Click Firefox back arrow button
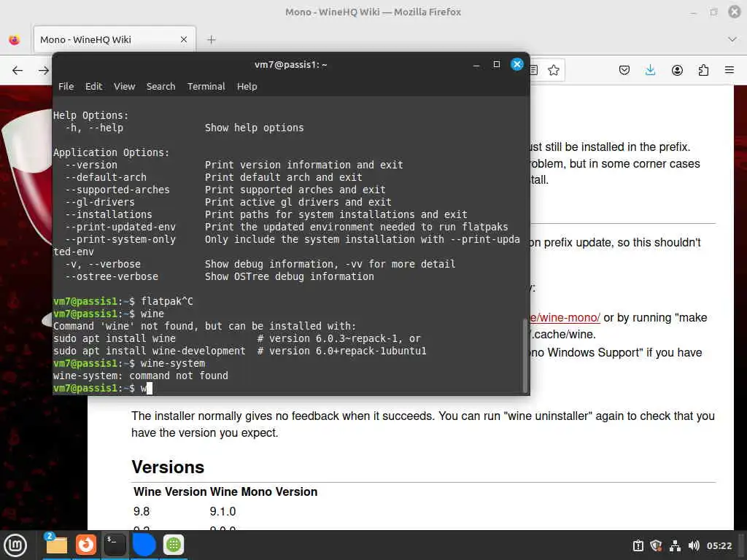Image resolution: width=747 pixels, height=560 pixels. pos(18,71)
